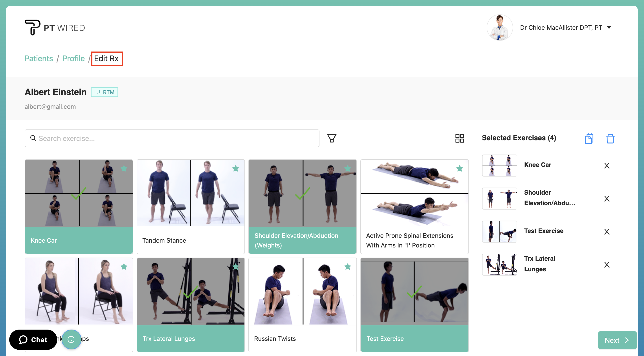Switch to grid view layout icon
This screenshot has width=644, height=356.
pos(459,138)
